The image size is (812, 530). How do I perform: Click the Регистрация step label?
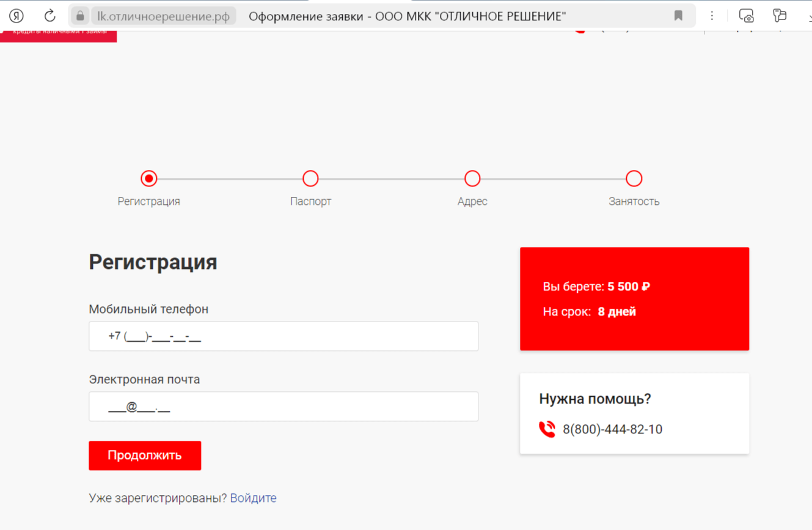click(149, 201)
